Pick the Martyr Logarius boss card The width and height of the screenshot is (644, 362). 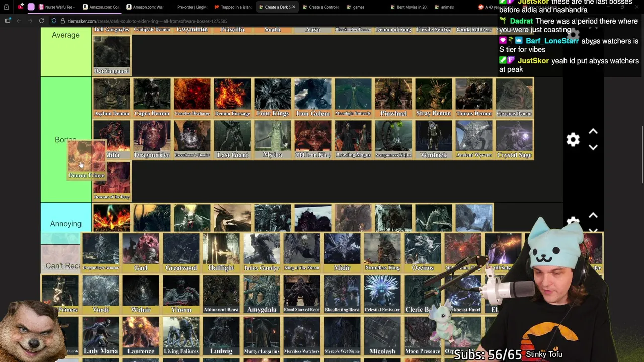click(x=262, y=336)
